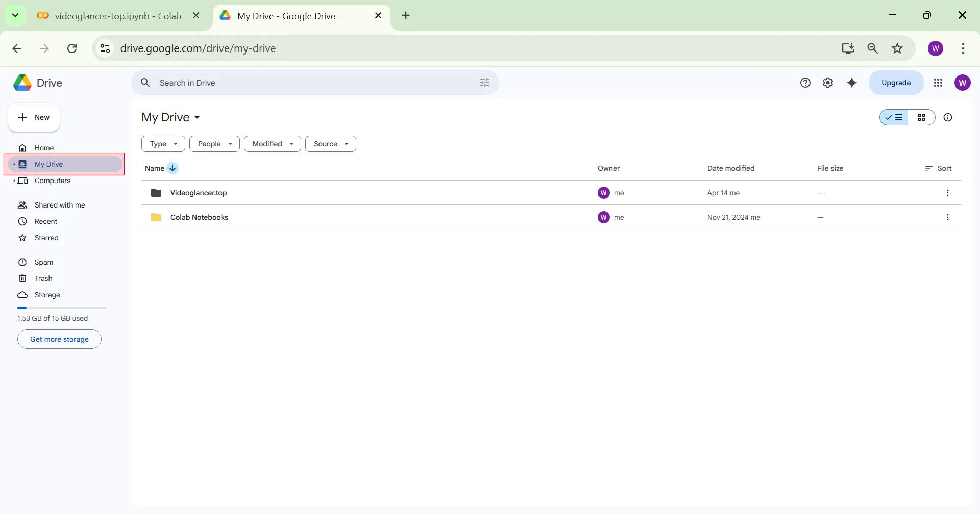Viewport: 980px width, 514px height.
Task: Close the videoglancer-top.ipynb Colab tab
Action: pos(196,15)
